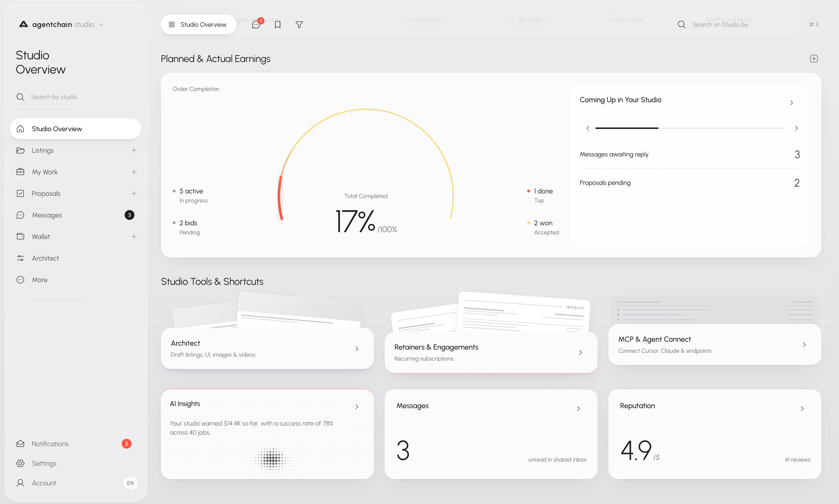Click the plus icon next to Wallet

(134, 236)
